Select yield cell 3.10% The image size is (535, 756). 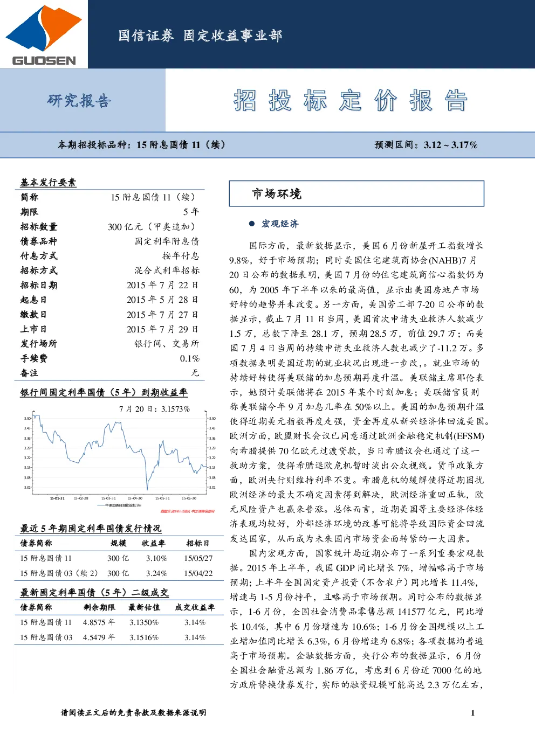click(x=156, y=558)
